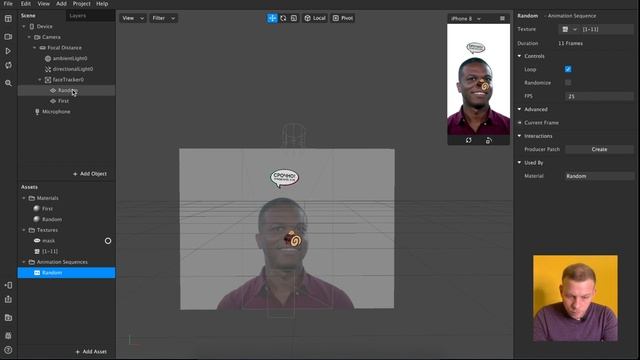
Task: Collapse the Focal Distance tree node
Action: [x=34, y=48]
